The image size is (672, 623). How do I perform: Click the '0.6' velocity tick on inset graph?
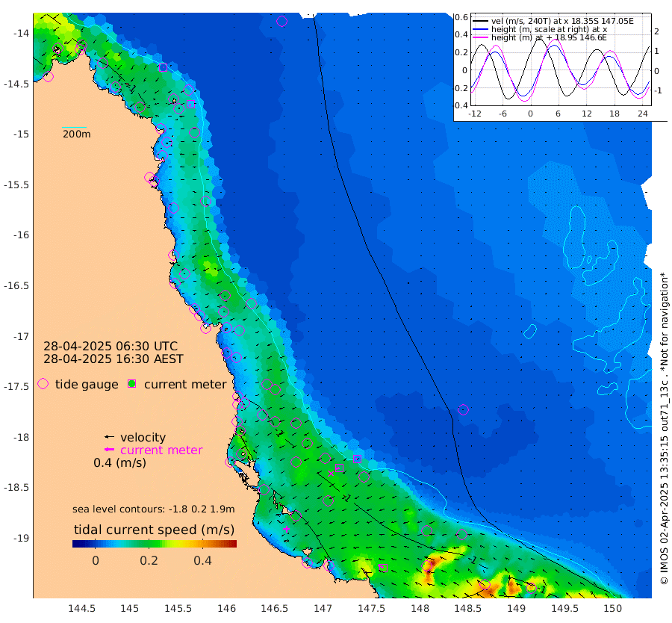461,17
